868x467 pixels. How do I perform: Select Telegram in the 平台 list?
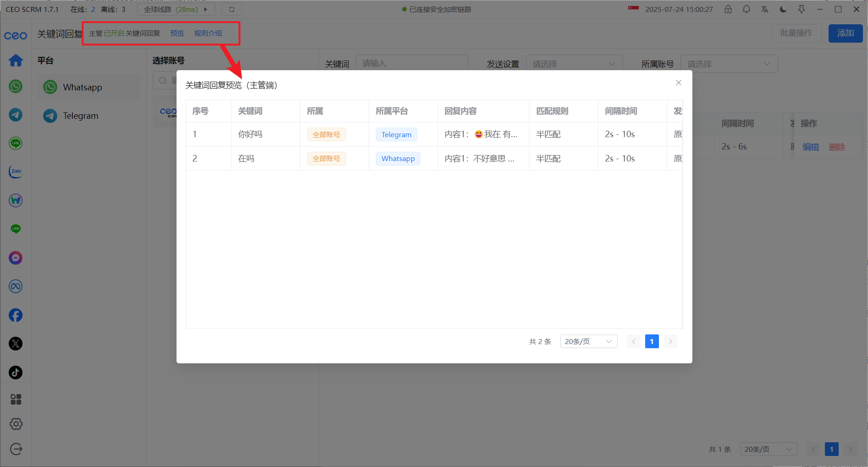89,116
